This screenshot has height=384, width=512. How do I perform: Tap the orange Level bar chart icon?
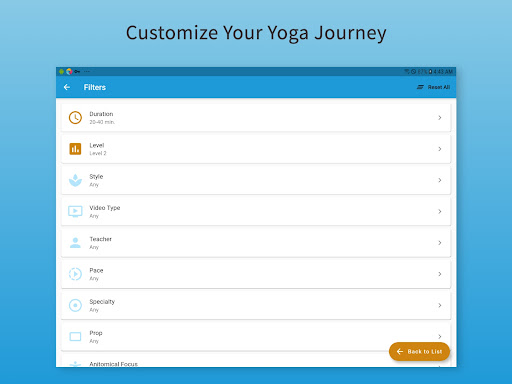tap(75, 149)
